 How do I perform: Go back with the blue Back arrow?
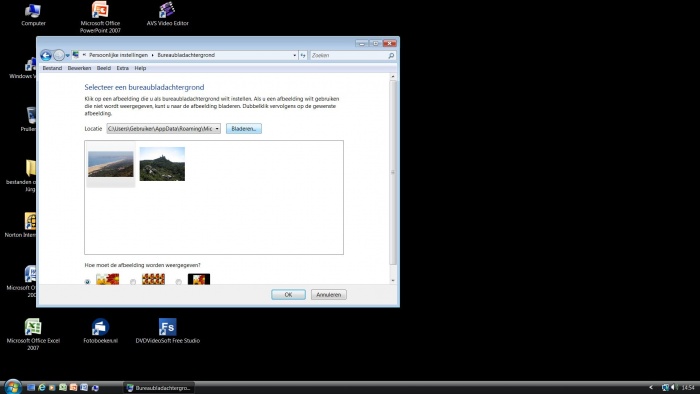pos(46,55)
